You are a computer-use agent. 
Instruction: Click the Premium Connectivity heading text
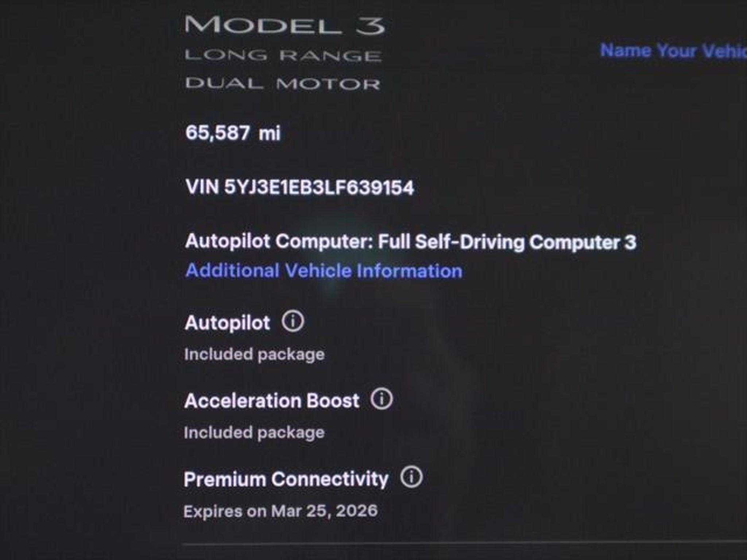[x=286, y=479]
